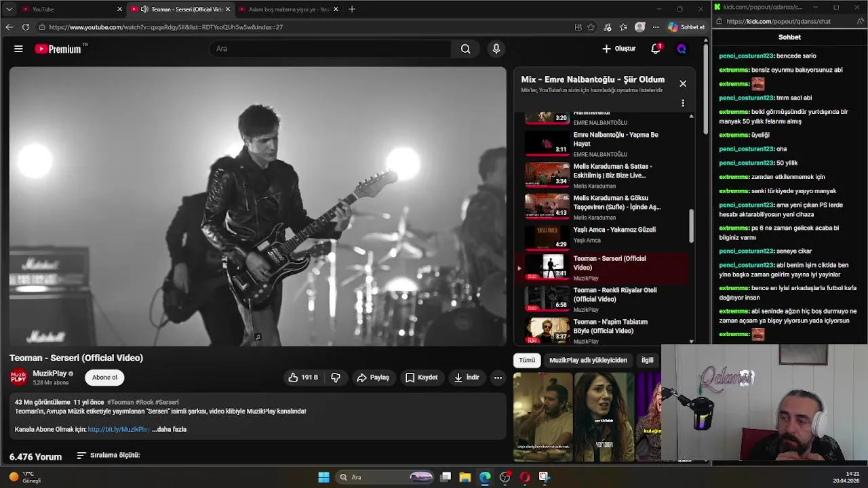
Task: Open Snipping Tool taskbar icon
Action: (544, 477)
